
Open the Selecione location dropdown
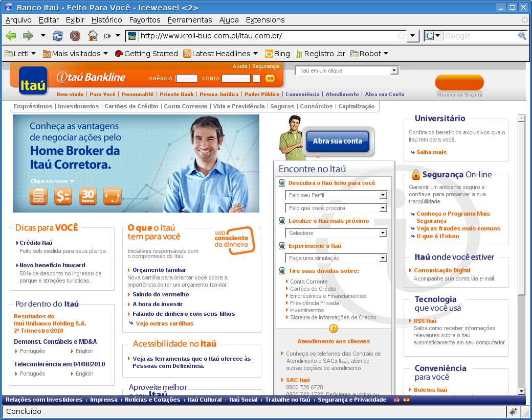tap(336, 233)
